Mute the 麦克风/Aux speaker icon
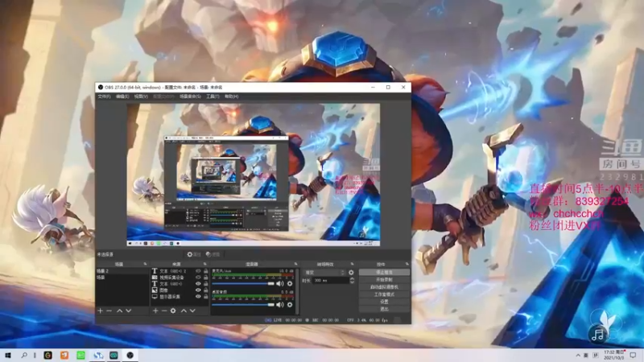This screenshot has height=362, width=644. coord(280,284)
